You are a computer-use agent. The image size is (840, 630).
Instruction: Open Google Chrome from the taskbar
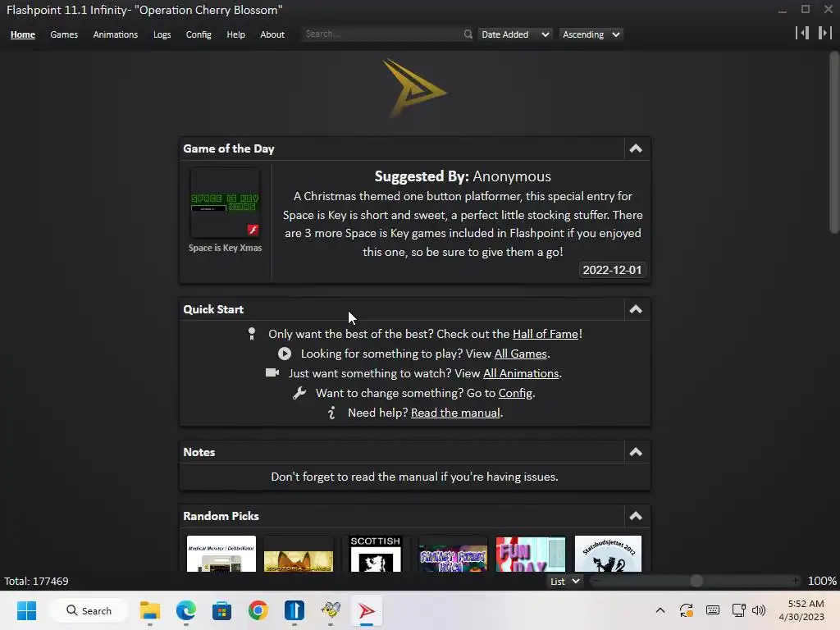tap(258, 610)
